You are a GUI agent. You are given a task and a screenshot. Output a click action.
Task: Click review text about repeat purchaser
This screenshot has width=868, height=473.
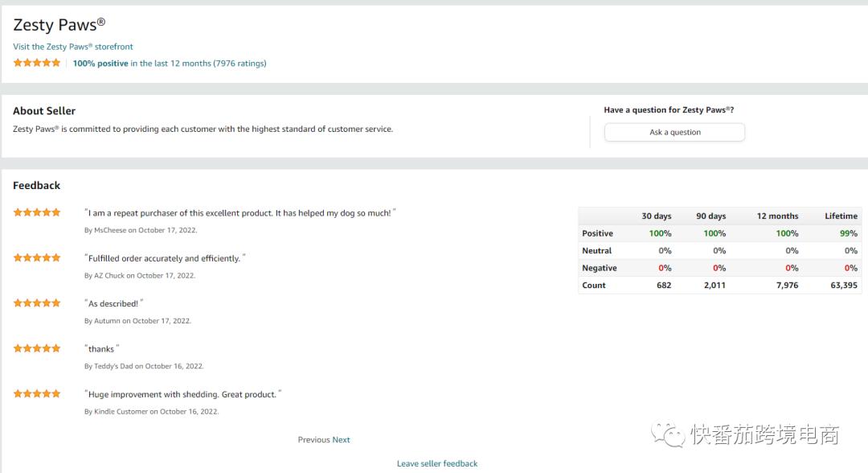click(x=240, y=212)
